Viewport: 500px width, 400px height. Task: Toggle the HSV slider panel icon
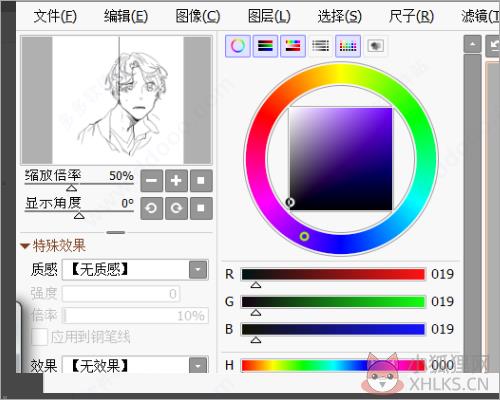tap(293, 46)
